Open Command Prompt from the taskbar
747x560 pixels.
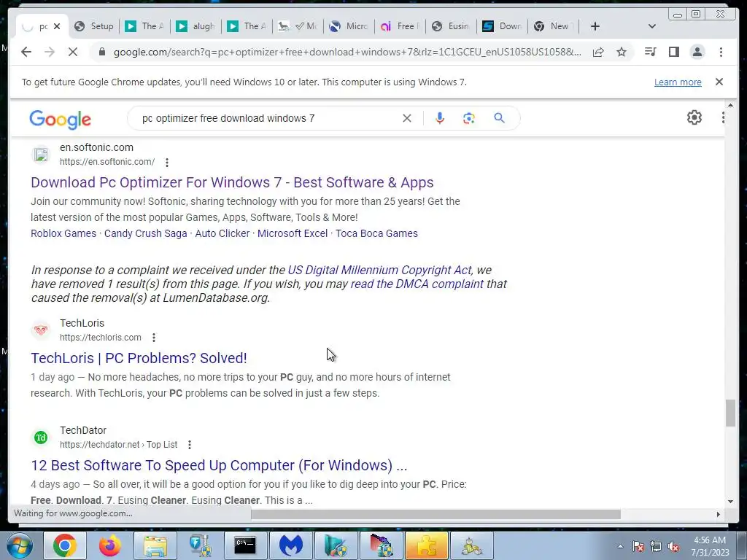point(245,545)
